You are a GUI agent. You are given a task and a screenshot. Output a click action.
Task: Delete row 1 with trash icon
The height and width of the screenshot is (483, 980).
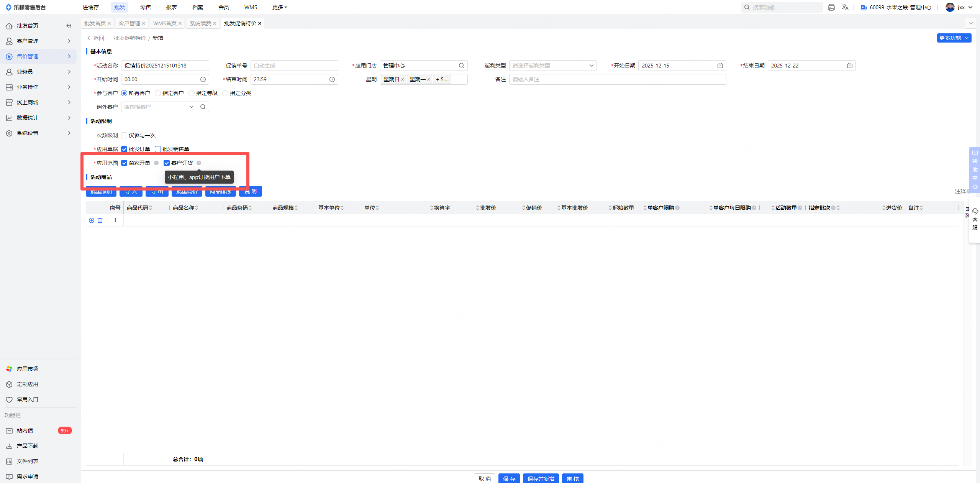pos(100,220)
